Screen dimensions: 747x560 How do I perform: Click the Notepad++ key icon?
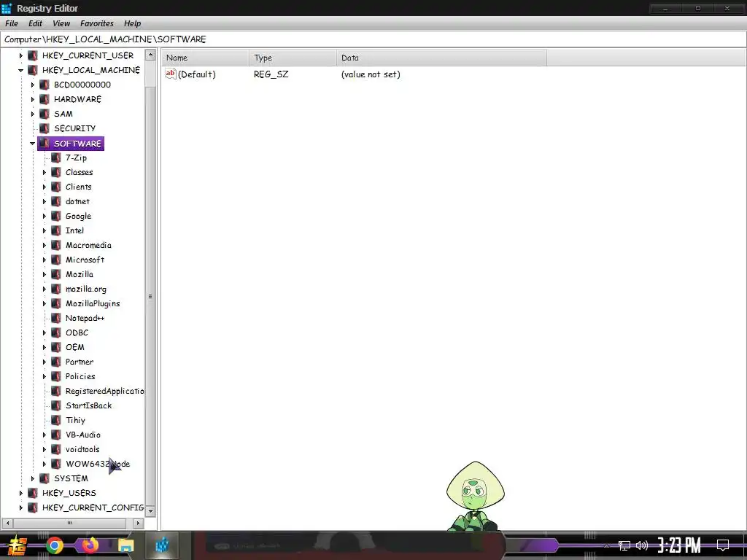[56, 318]
